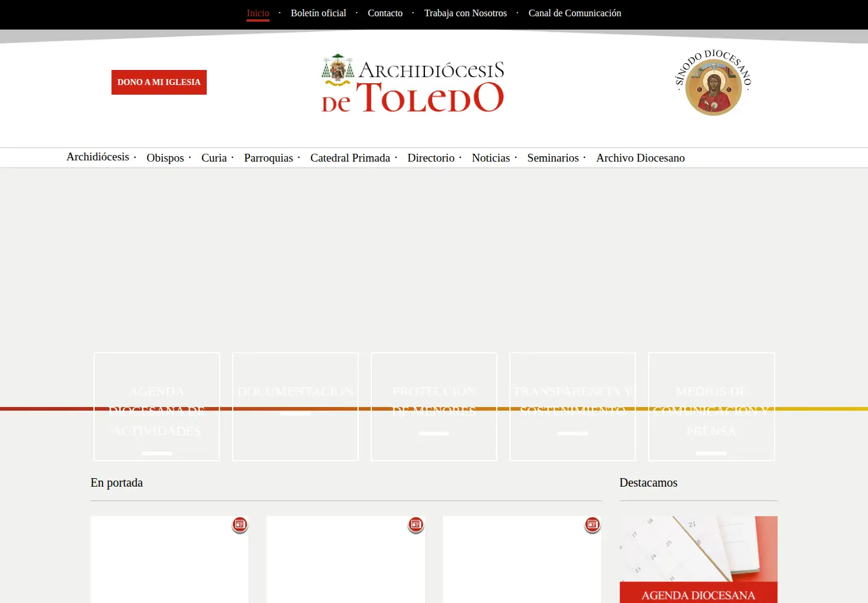This screenshot has width=868, height=603.
Task: Open Archivo Diocesano
Action: tap(640, 158)
